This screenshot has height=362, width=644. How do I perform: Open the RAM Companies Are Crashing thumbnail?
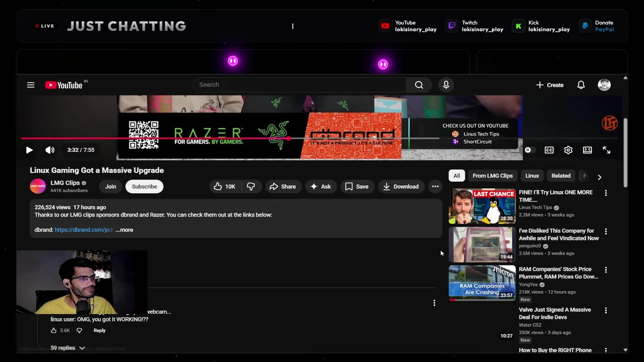click(482, 283)
